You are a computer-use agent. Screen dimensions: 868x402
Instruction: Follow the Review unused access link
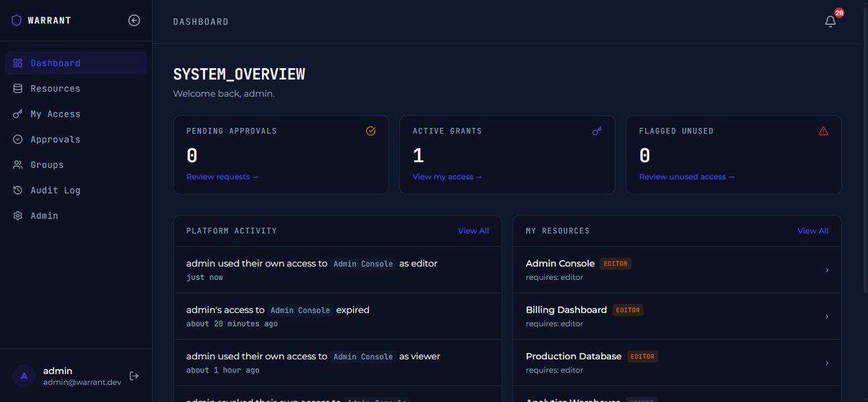(686, 176)
